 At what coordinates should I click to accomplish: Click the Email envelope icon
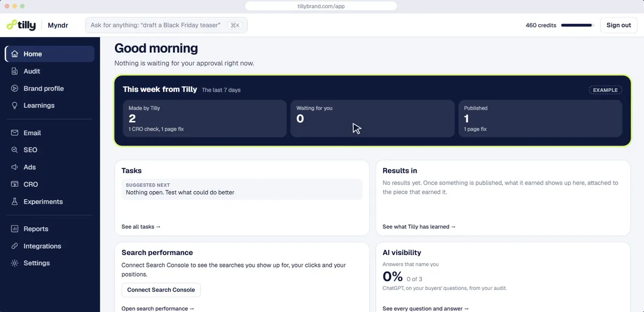pos(14,133)
